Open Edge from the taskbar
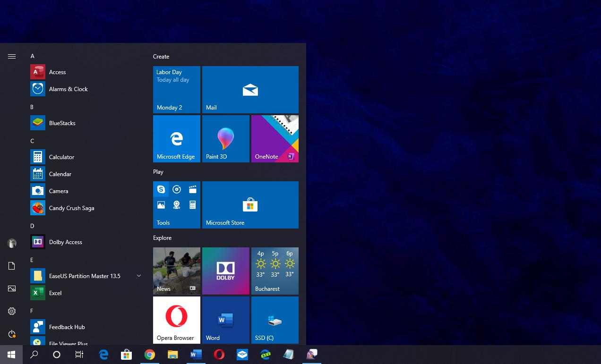This screenshot has height=364, width=601. [x=103, y=355]
